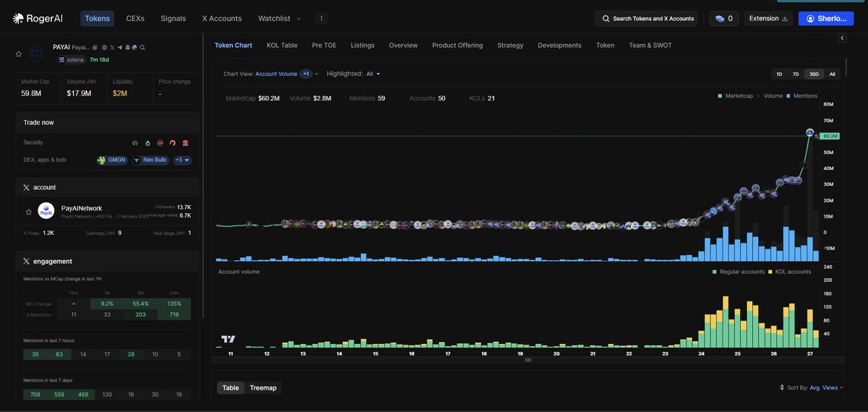Image resolution: width=868 pixels, height=412 pixels.
Task: Favorite the PAYAI token with the star
Action: (x=19, y=54)
